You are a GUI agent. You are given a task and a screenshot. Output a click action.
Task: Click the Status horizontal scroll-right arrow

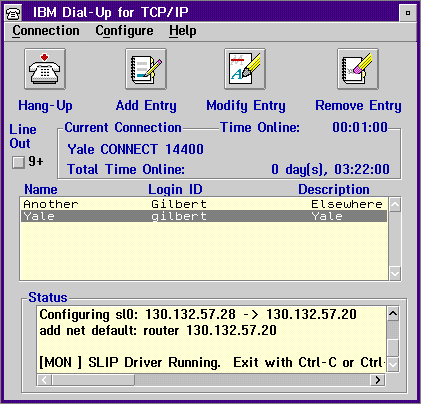(378, 380)
